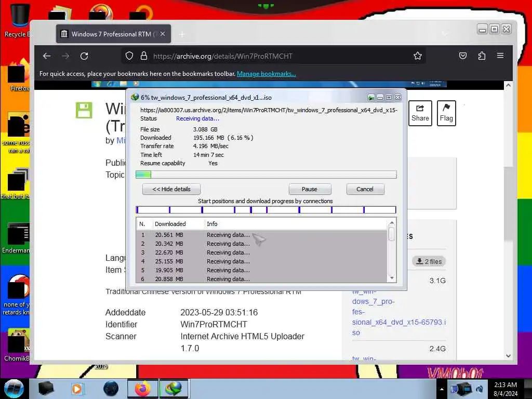532x399 pixels.
Task: Click the download dialog tray icon button
Action: point(371,98)
